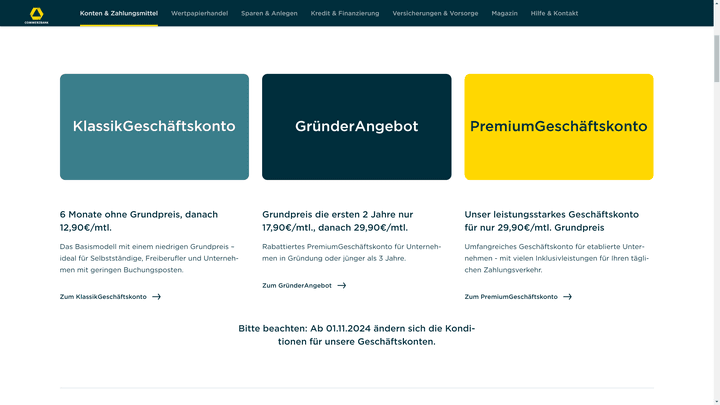Image resolution: width=720 pixels, height=405 pixels.
Task: Follow the Zum KlassikGeschäftskonto link
Action: click(110, 297)
